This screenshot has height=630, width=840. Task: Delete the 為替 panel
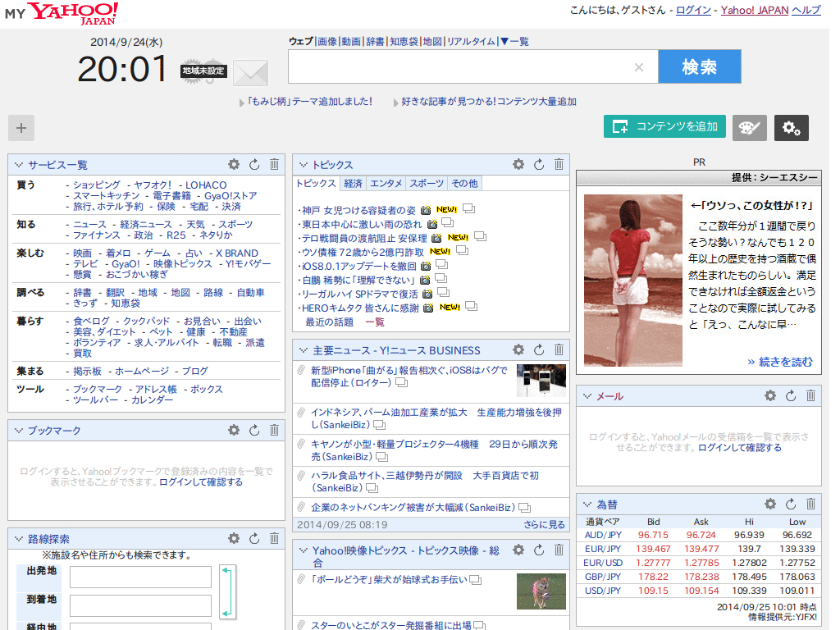[x=810, y=504]
